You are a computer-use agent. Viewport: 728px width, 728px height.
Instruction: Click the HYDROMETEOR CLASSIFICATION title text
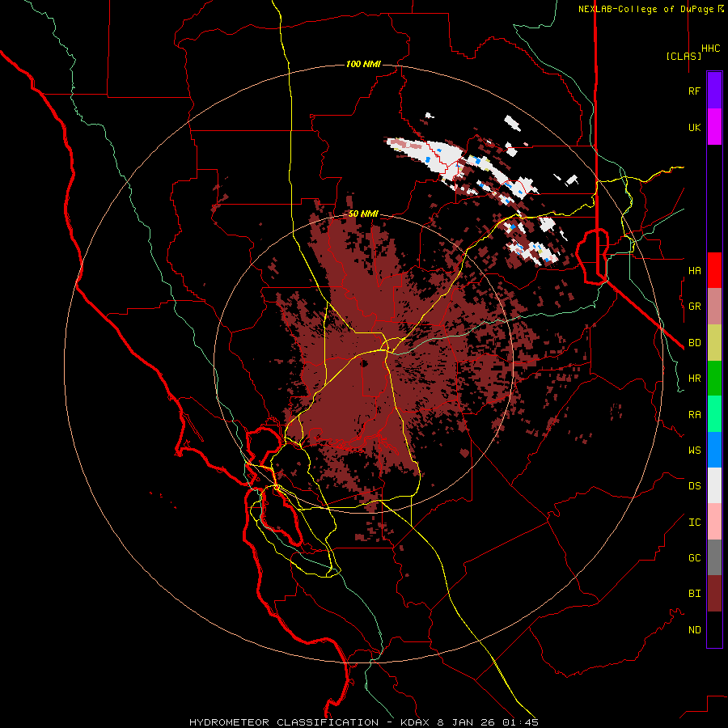(284, 722)
